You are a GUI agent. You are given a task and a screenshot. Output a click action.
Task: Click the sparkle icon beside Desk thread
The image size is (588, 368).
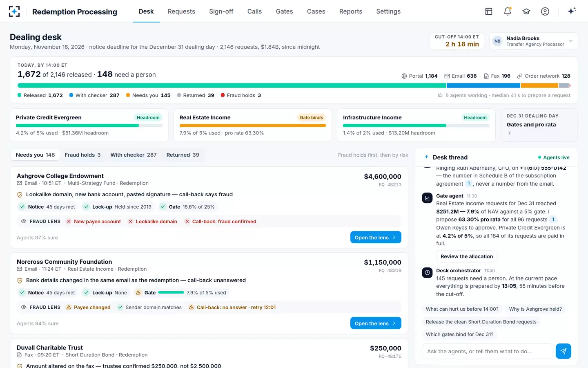coord(426,157)
